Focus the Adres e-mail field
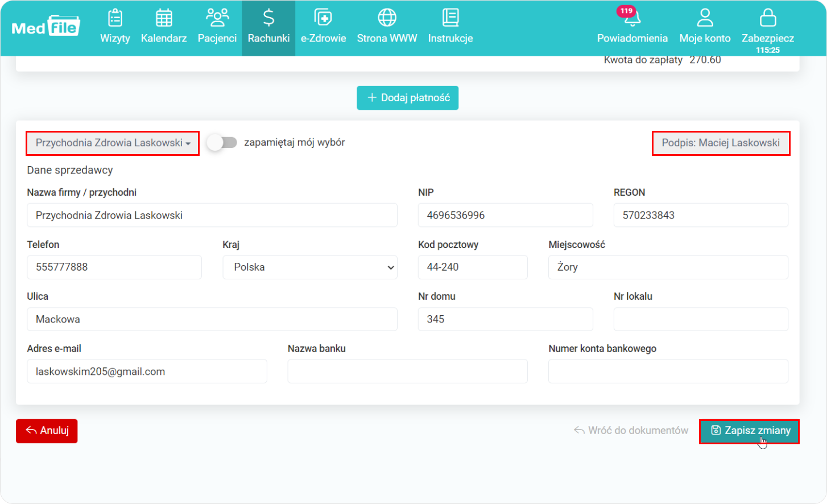 click(x=147, y=371)
